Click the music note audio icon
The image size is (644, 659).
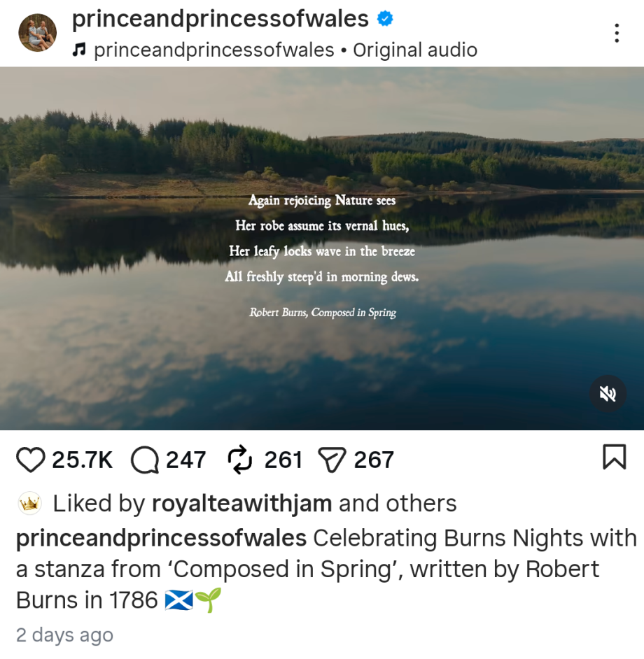coord(79,50)
